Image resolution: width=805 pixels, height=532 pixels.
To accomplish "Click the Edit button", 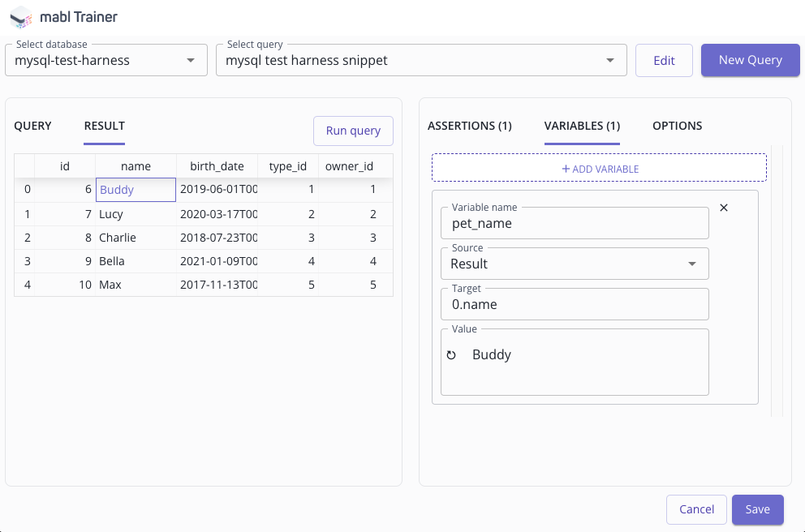I will pos(664,60).
